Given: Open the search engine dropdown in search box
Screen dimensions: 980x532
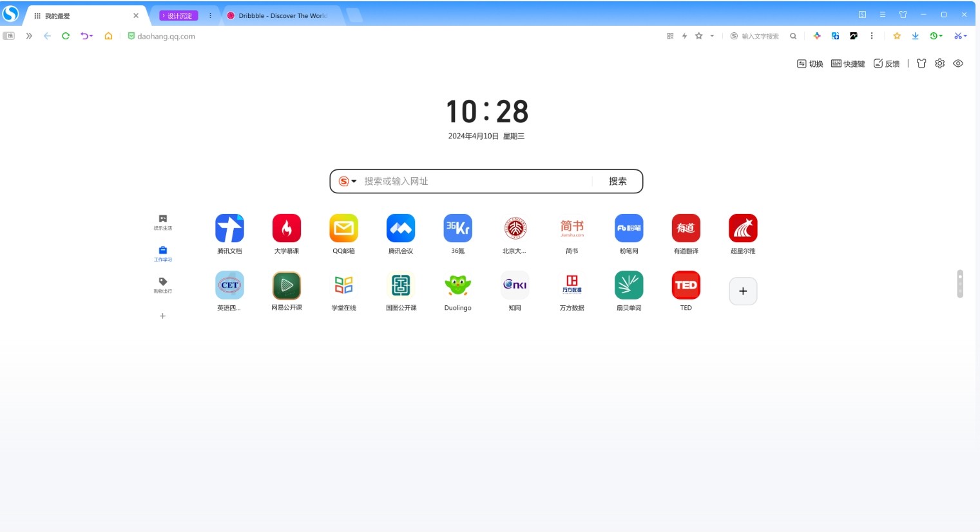Looking at the screenshot, I should [x=347, y=181].
